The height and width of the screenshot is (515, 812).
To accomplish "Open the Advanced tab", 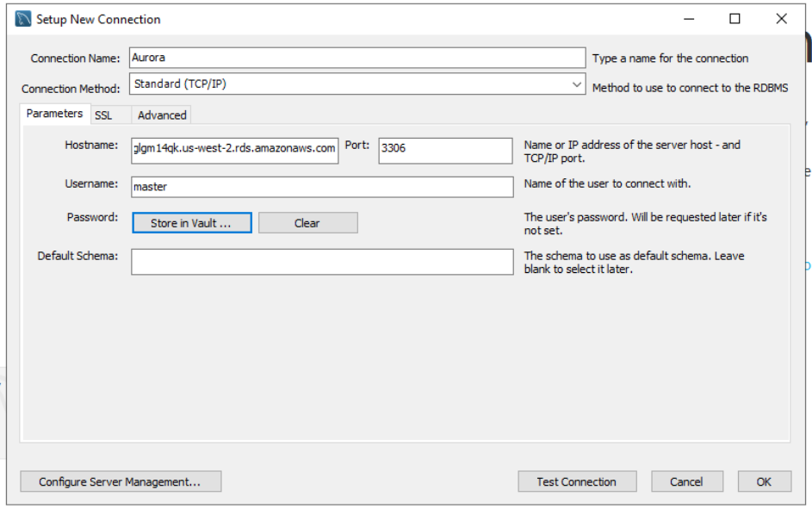I will coord(162,115).
